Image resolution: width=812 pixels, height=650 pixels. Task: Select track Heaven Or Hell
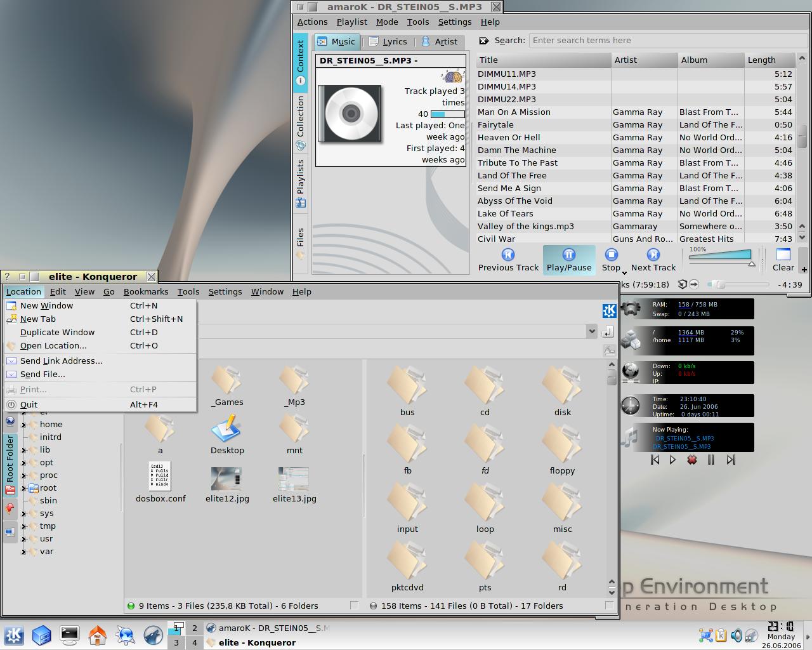point(636,137)
